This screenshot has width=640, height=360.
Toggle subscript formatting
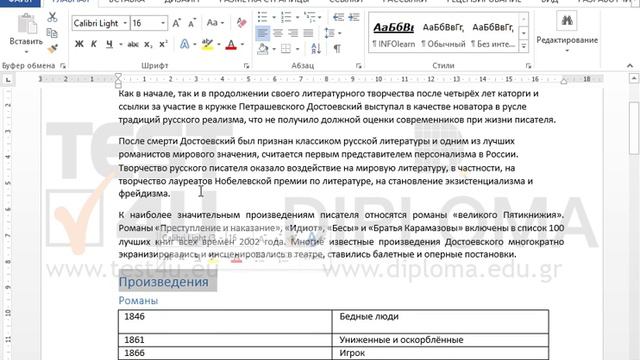[x=148, y=44]
